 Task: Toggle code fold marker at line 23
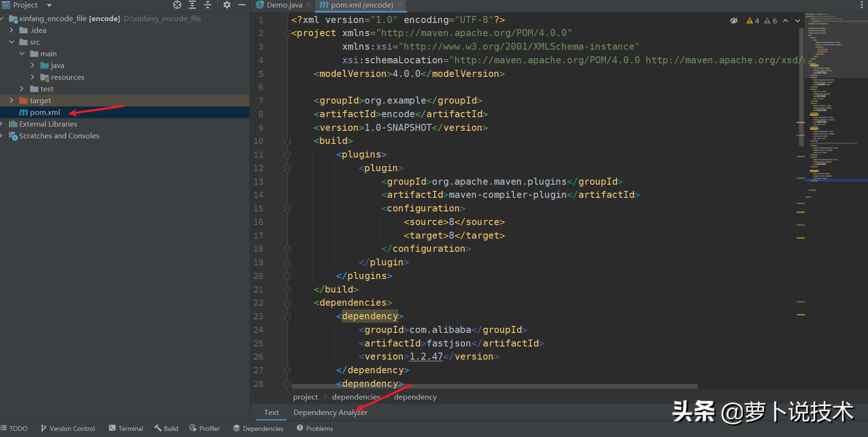(287, 316)
